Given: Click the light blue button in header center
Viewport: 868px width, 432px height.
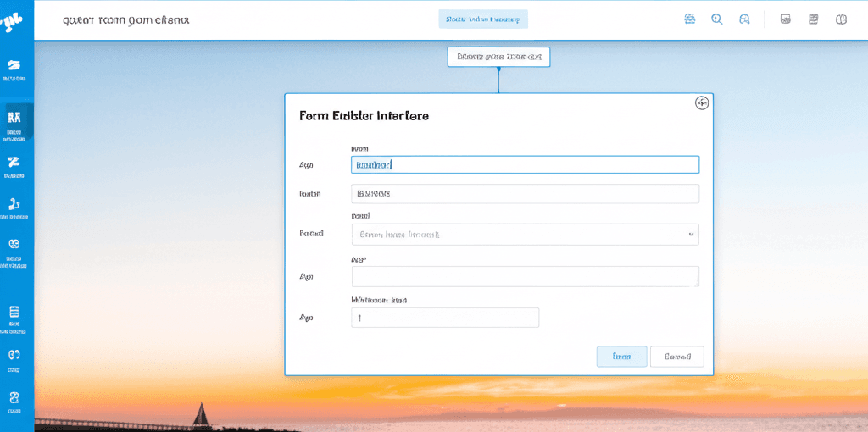Looking at the screenshot, I should tap(483, 19).
